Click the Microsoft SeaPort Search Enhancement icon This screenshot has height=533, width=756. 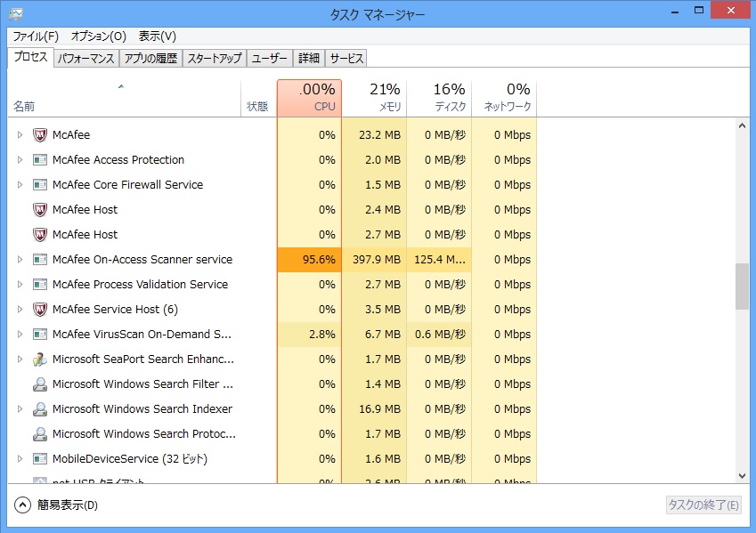(x=39, y=359)
